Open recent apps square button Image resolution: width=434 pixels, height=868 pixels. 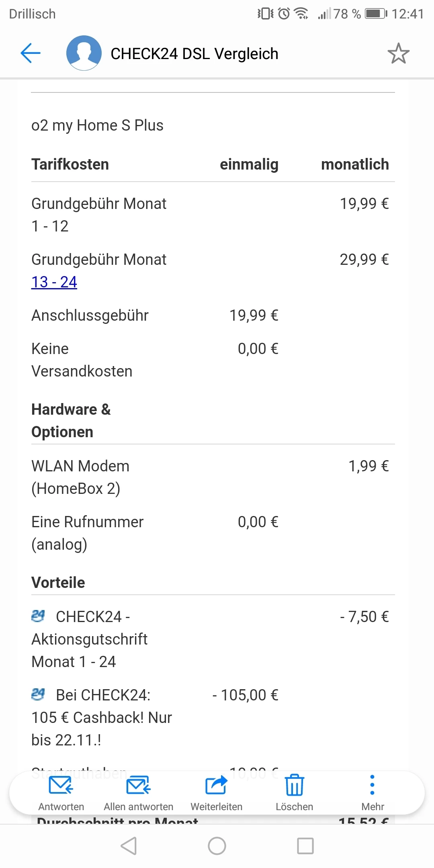(x=305, y=846)
